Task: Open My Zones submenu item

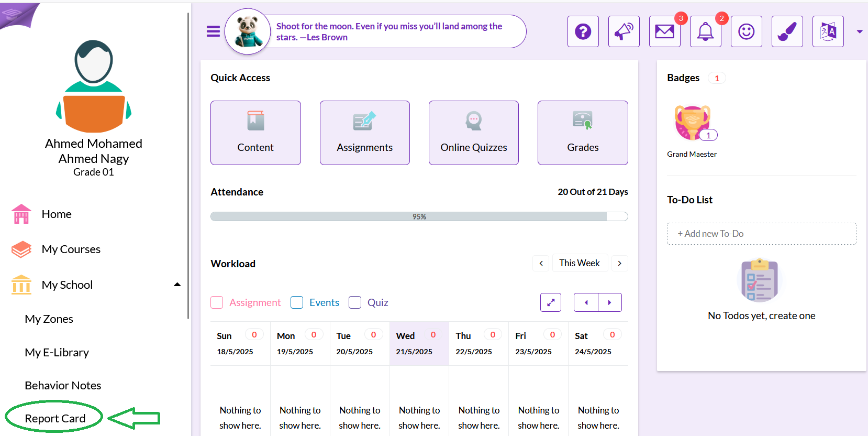Action: pos(49,319)
